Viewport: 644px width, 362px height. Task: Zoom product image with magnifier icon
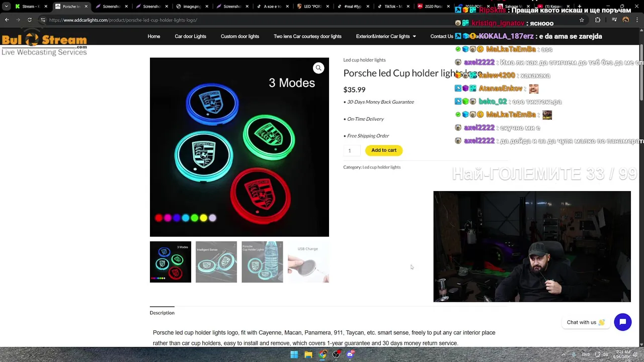318,68
